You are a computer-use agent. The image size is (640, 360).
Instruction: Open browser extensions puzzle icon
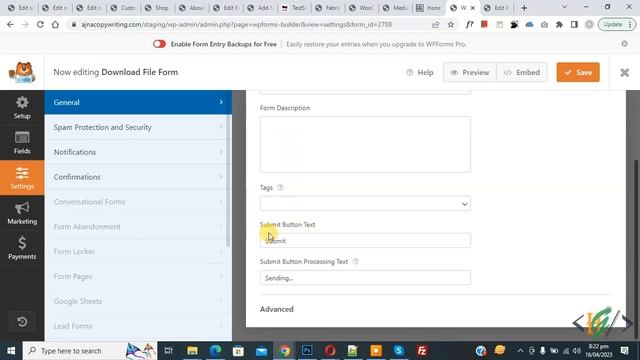pos(559,24)
